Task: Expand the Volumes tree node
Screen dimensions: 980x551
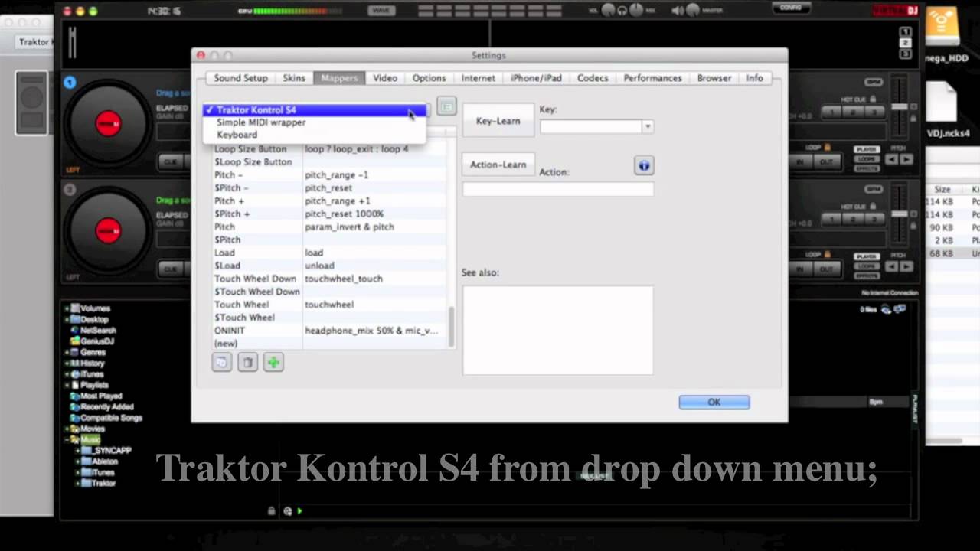Action: tap(67, 308)
